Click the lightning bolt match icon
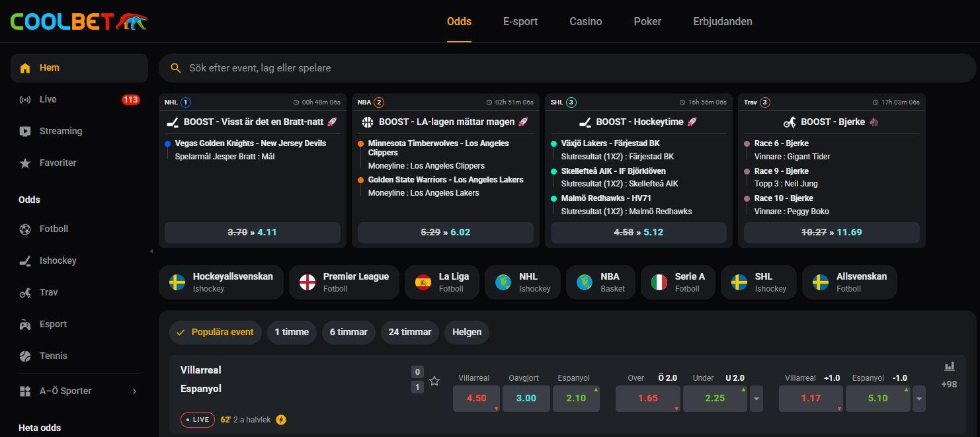980x437 pixels. 281,420
